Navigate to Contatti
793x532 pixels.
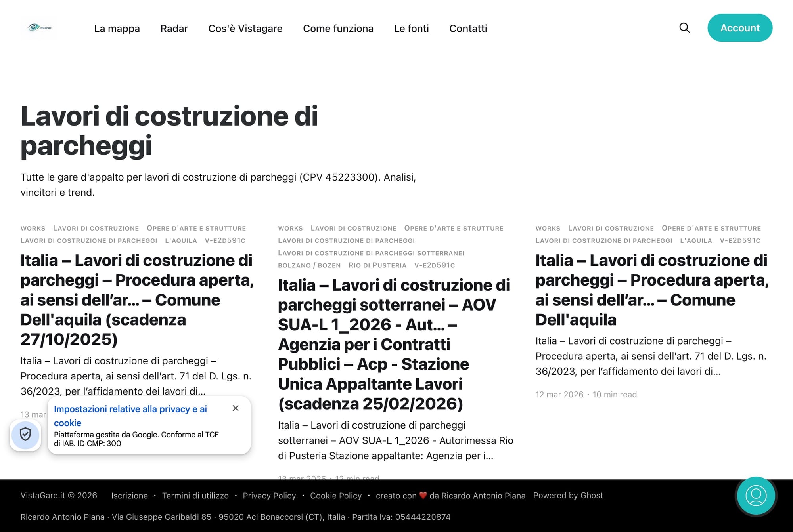[468, 29]
